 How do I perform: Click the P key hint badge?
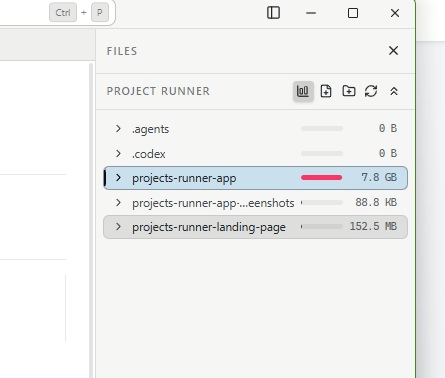[100, 13]
